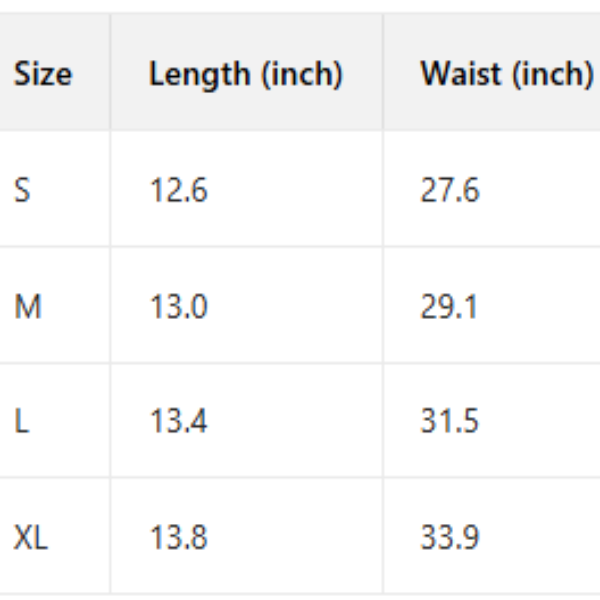Select the S size cell

click(22, 190)
